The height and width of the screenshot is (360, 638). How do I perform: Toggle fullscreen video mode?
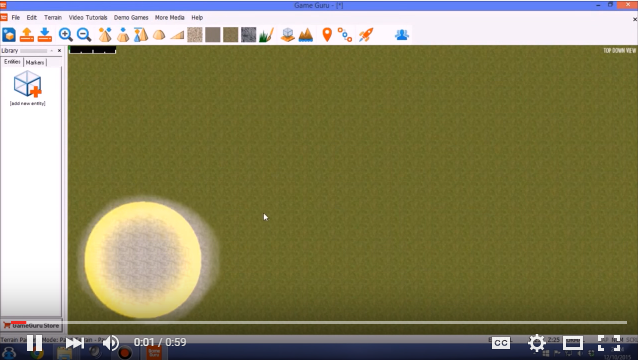(x=609, y=343)
